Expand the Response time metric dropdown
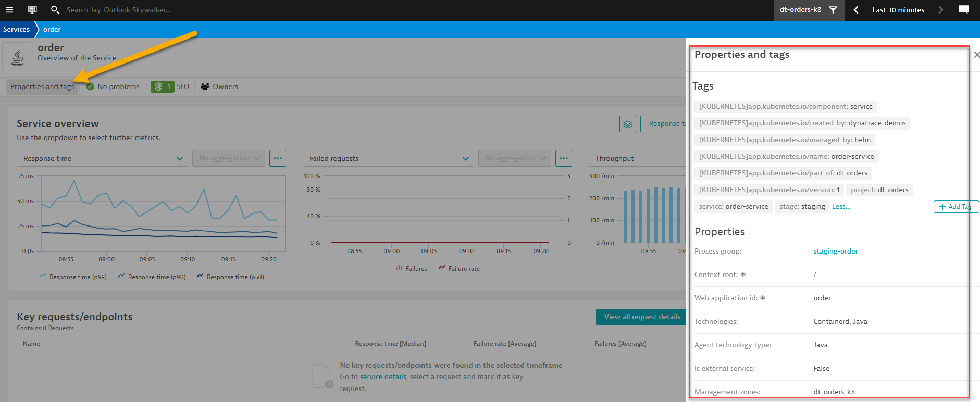Viewport: 980px width, 402px height. (102, 158)
